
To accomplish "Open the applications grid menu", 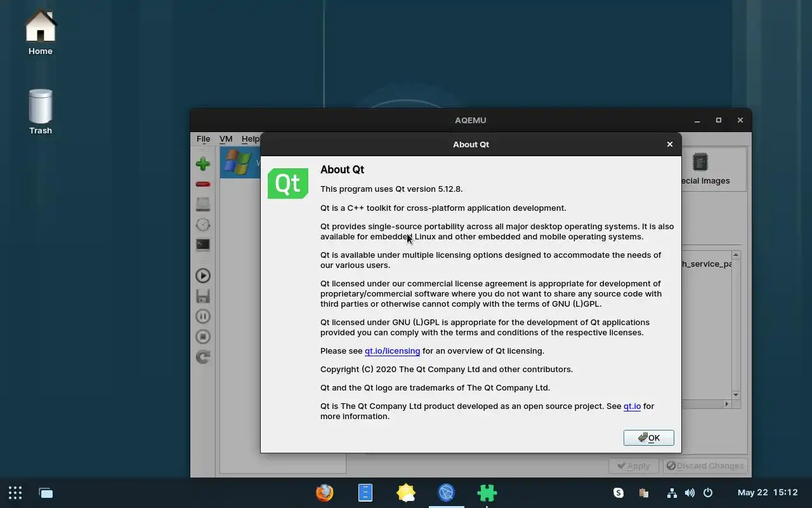I will point(15,493).
